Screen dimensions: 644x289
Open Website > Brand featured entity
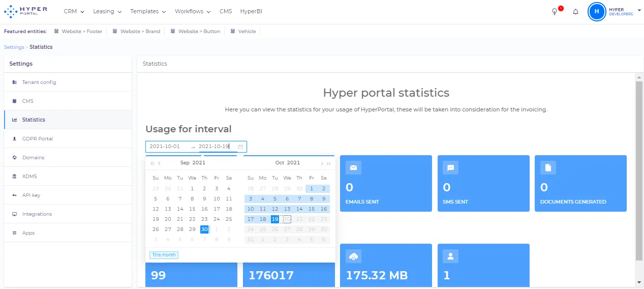click(x=136, y=32)
